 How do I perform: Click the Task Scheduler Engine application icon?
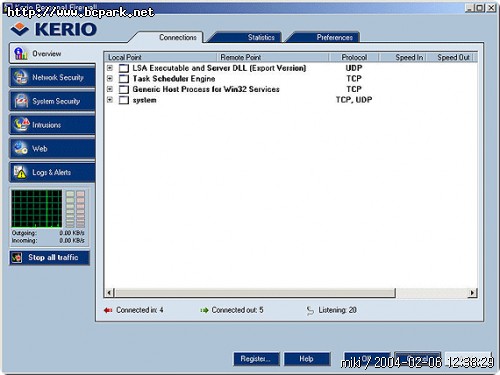tap(124, 79)
